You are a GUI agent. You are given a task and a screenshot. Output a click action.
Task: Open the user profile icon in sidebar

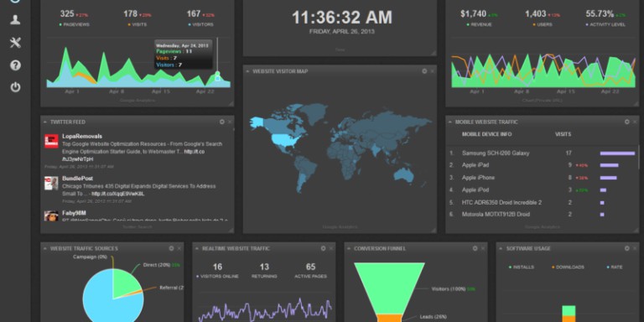[x=15, y=20]
